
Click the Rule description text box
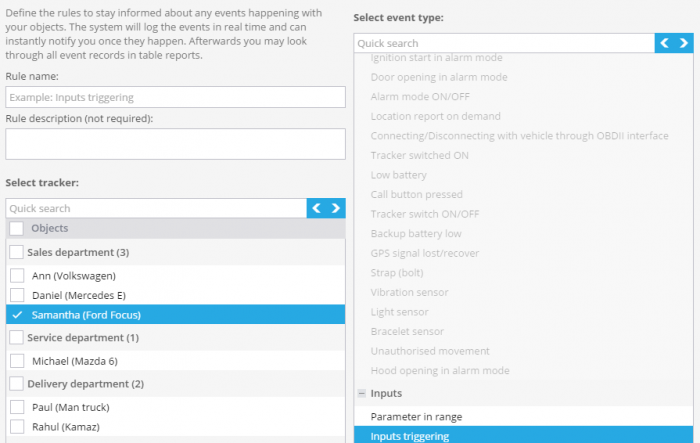click(x=175, y=144)
